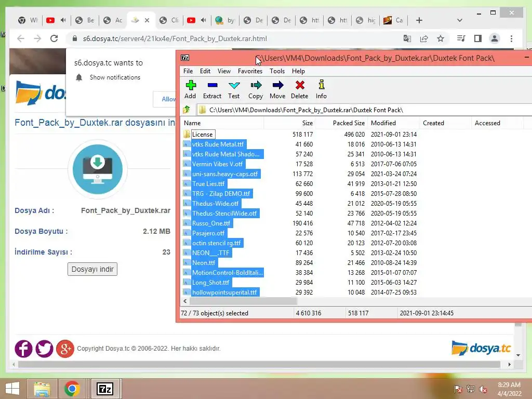Reload the Chrome page
Image resolution: width=532 pixels, height=399 pixels.
click(x=54, y=38)
